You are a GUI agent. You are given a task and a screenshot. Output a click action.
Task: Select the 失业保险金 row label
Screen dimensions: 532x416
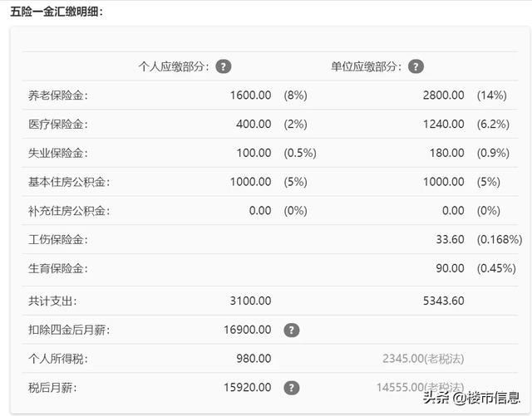tap(57, 154)
